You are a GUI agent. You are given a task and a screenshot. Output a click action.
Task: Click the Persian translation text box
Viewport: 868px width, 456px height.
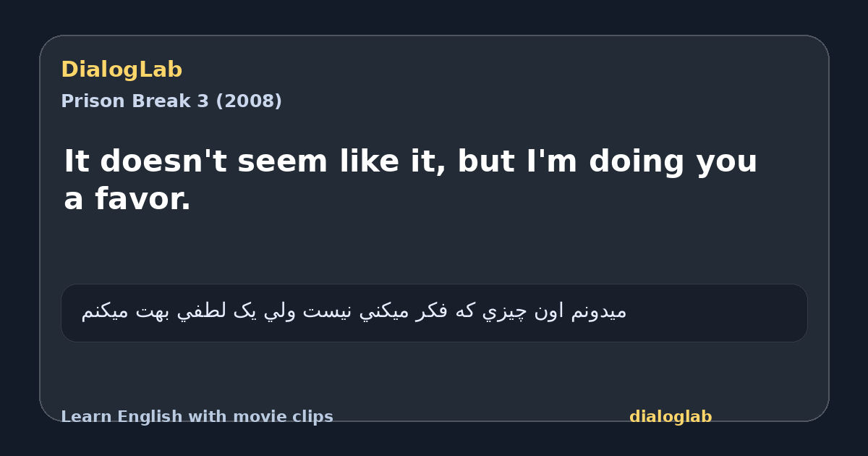tap(434, 313)
